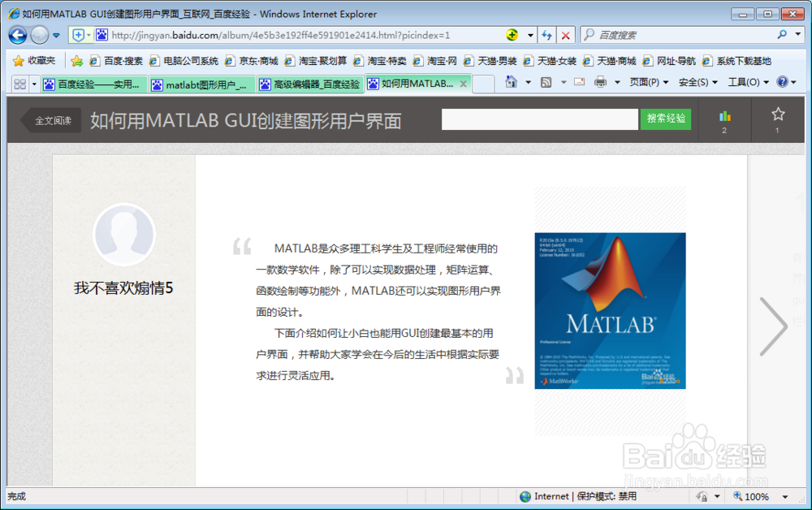Click the read mail icon
The width and height of the screenshot is (812, 510).
tap(580, 82)
